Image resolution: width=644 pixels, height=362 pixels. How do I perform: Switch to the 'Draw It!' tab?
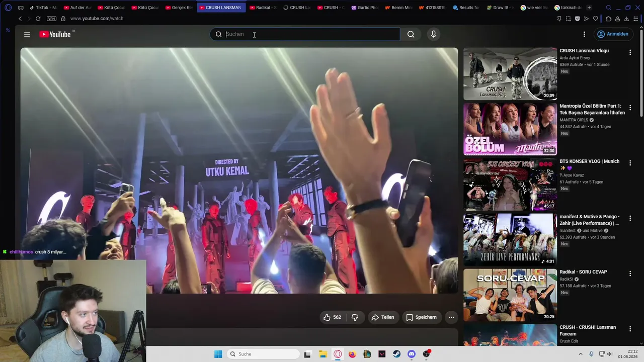500,8
